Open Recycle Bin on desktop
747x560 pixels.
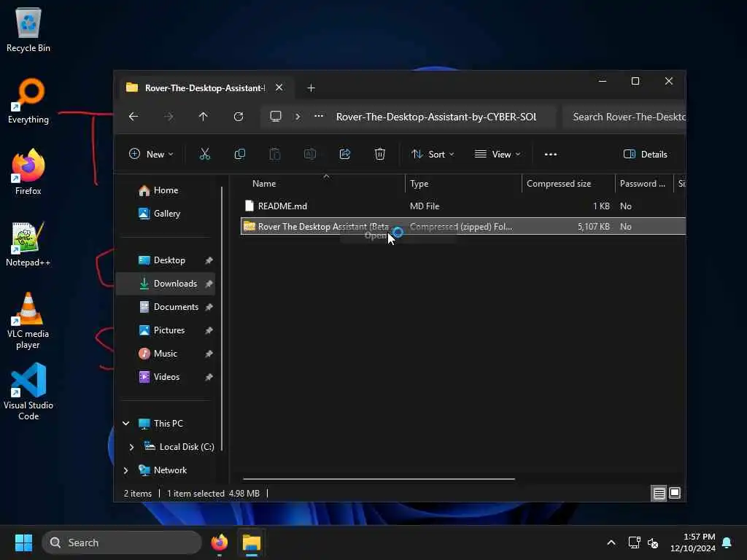[x=28, y=30]
